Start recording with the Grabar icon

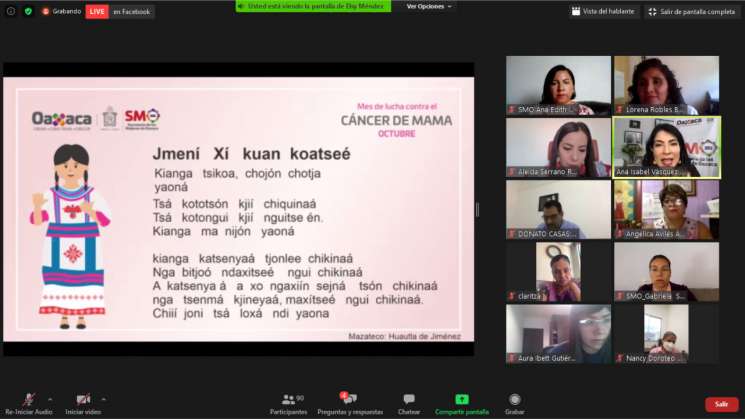pyautogui.click(x=514, y=399)
